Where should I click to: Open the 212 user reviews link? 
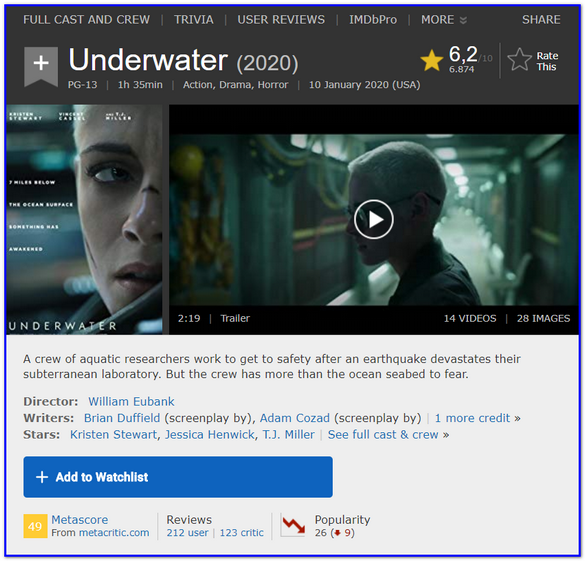click(x=187, y=533)
